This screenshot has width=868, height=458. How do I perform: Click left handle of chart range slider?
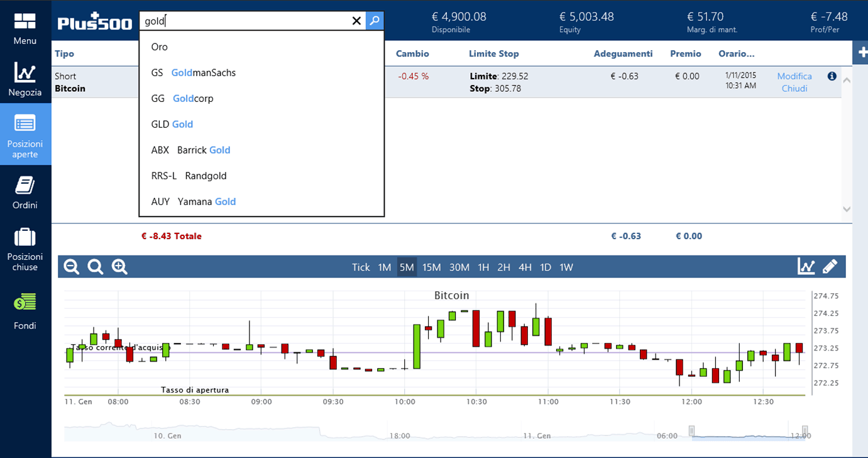tap(691, 431)
